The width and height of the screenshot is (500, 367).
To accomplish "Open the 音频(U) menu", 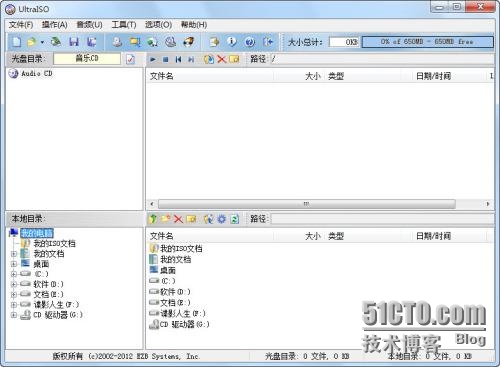I will pos(89,25).
